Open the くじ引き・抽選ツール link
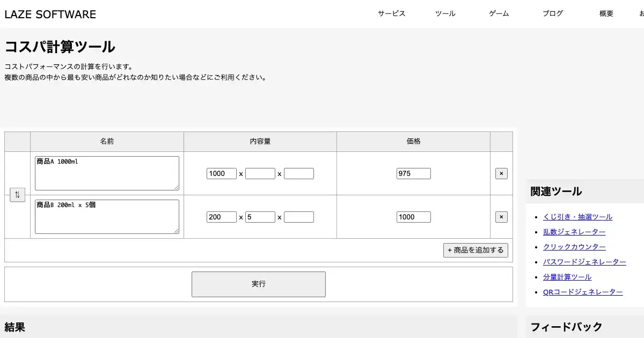644x338 pixels. pos(577,217)
